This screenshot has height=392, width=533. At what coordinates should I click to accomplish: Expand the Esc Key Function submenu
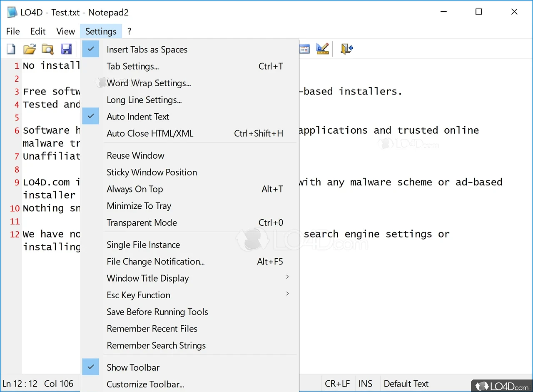190,295
